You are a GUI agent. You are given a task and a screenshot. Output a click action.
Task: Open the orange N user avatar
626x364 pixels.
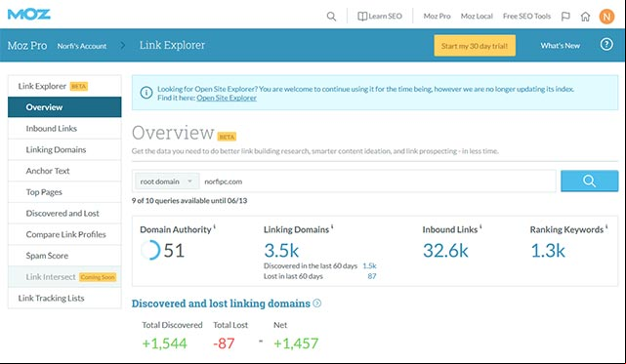606,17
